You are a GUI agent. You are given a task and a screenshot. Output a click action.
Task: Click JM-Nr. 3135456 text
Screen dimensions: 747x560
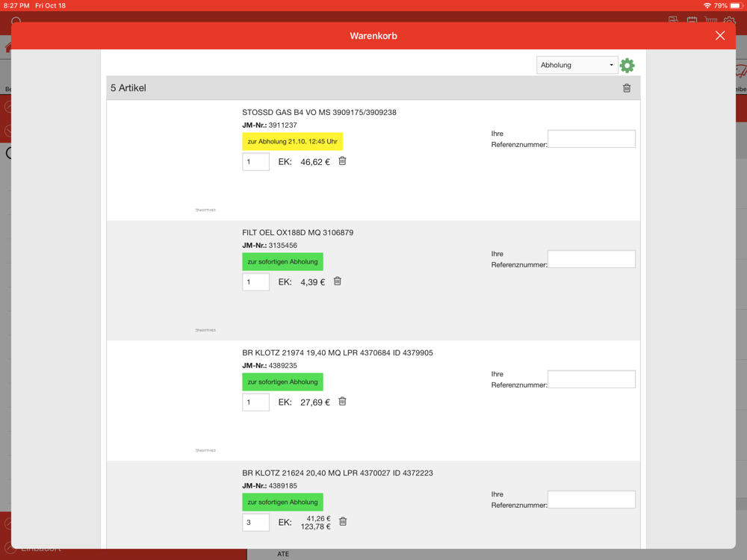(270, 245)
